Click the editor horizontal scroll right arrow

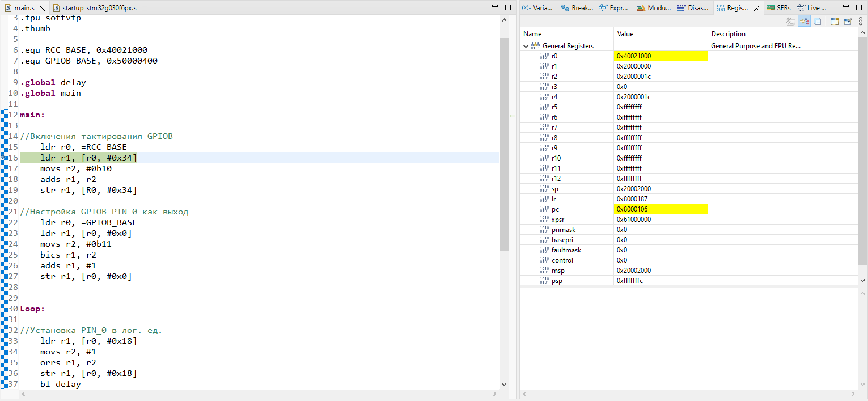(496, 394)
